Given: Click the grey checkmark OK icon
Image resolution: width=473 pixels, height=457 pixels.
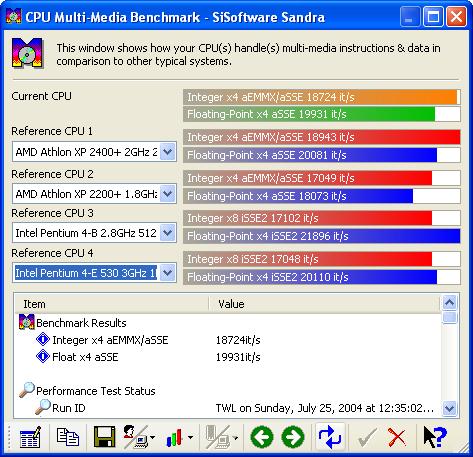Looking at the screenshot, I should click(x=367, y=437).
